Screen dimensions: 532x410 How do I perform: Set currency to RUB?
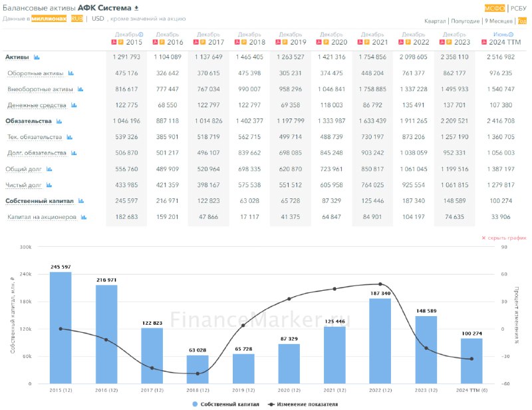pos(77,19)
